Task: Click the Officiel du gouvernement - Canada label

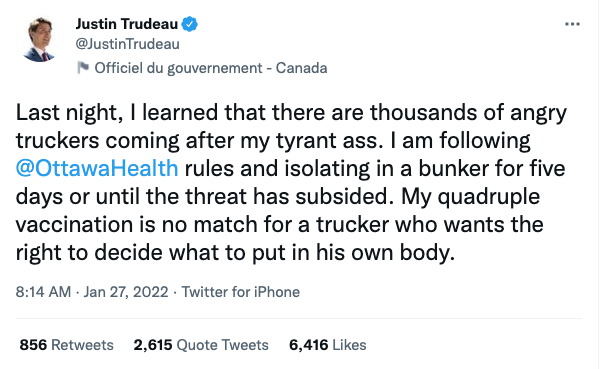Action: pyautogui.click(x=211, y=68)
